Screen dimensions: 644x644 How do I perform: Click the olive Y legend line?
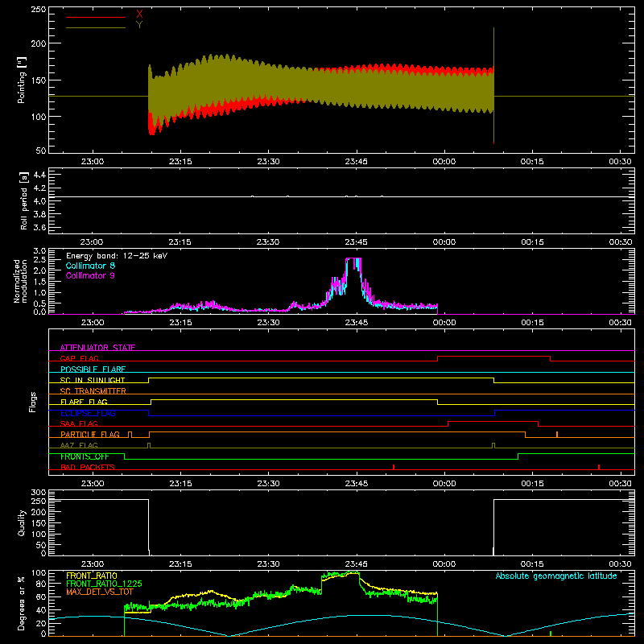click(96, 27)
